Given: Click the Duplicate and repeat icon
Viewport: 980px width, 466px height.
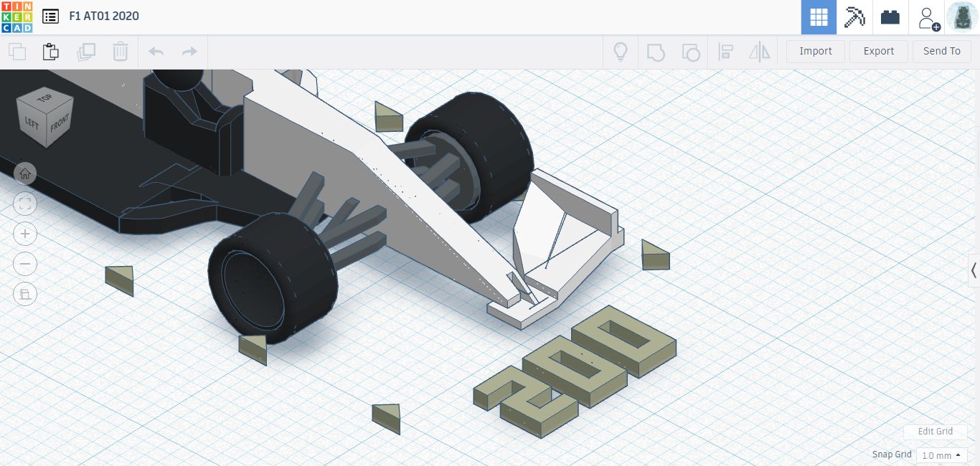Looking at the screenshot, I should coord(86,52).
